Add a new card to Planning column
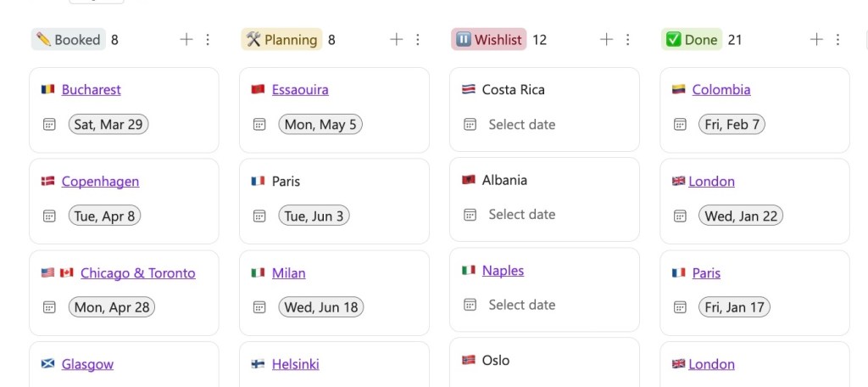868x387 pixels. 396,39
